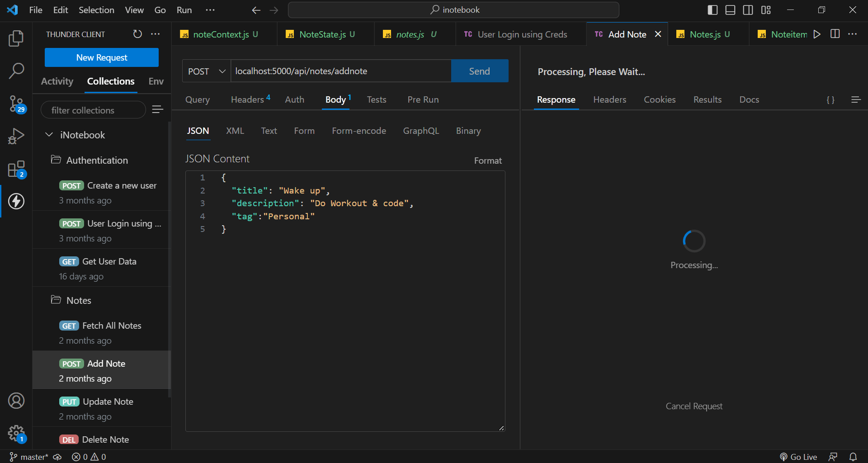Open the POST method dropdown

(x=207, y=71)
